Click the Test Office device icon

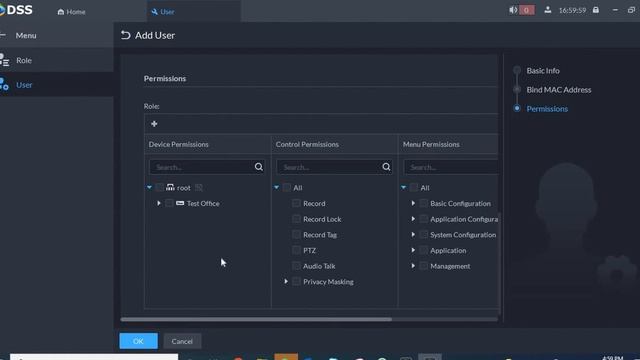pyautogui.click(x=180, y=203)
